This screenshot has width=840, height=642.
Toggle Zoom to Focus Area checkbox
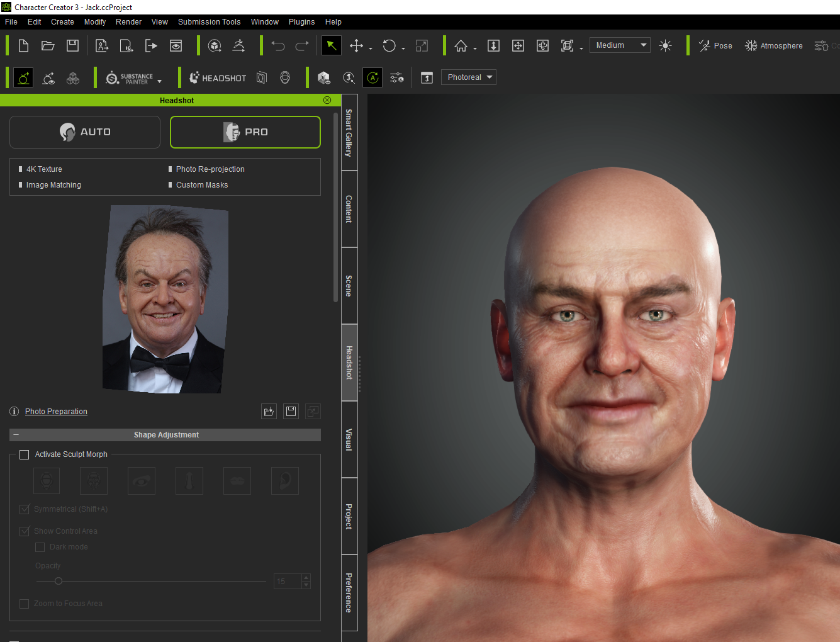pos(25,604)
